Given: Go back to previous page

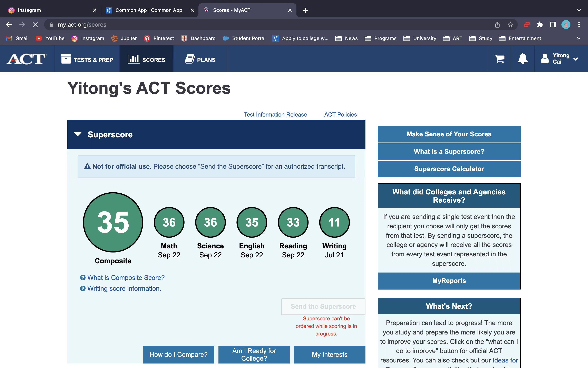Looking at the screenshot, I should pos(9,25).
